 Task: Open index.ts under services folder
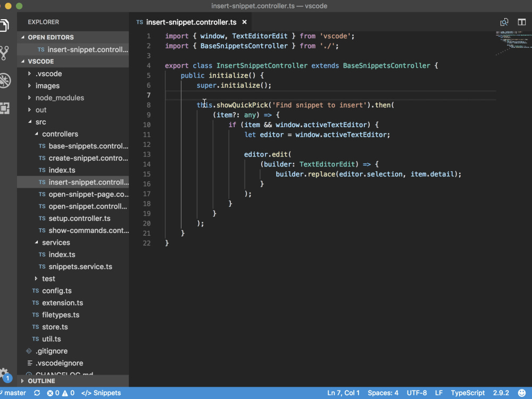pyautogui.click(x=73, y=254)
